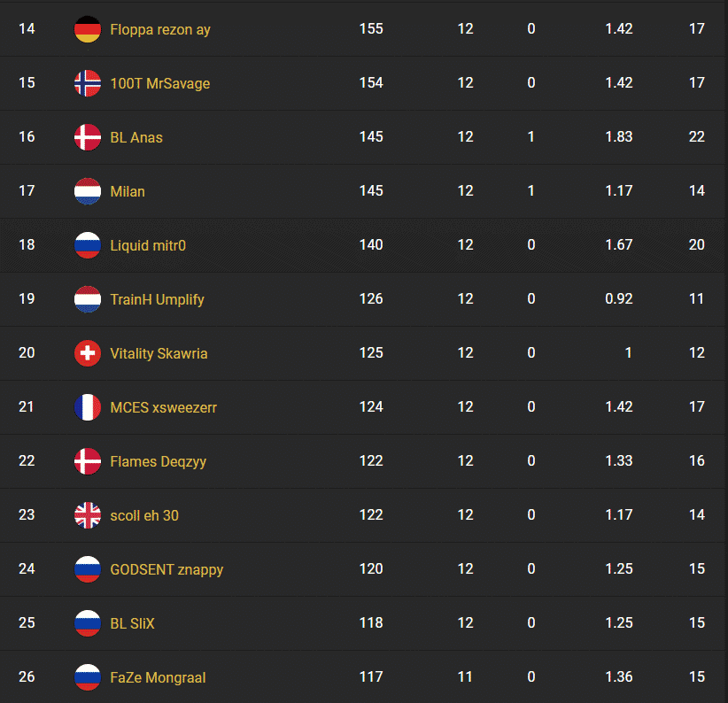The image size is (728, 703).
Task: Open FaZe Mongraal's player page
Action: coord(157,676)
